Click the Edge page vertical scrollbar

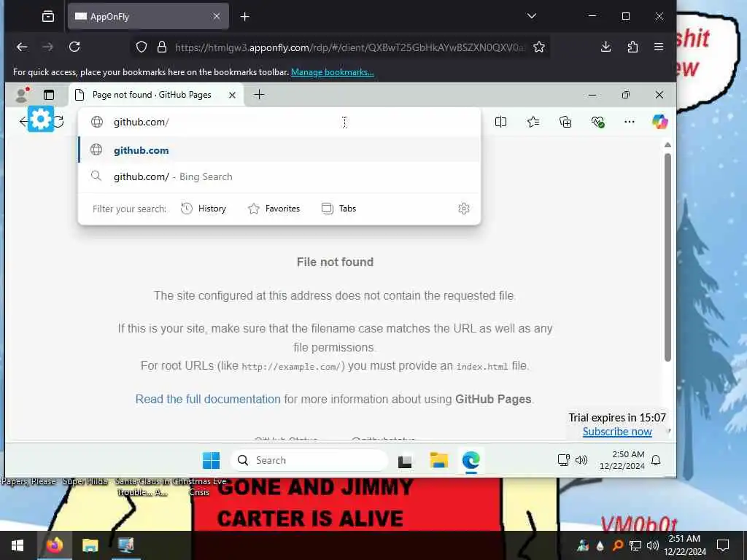[667, 257]
